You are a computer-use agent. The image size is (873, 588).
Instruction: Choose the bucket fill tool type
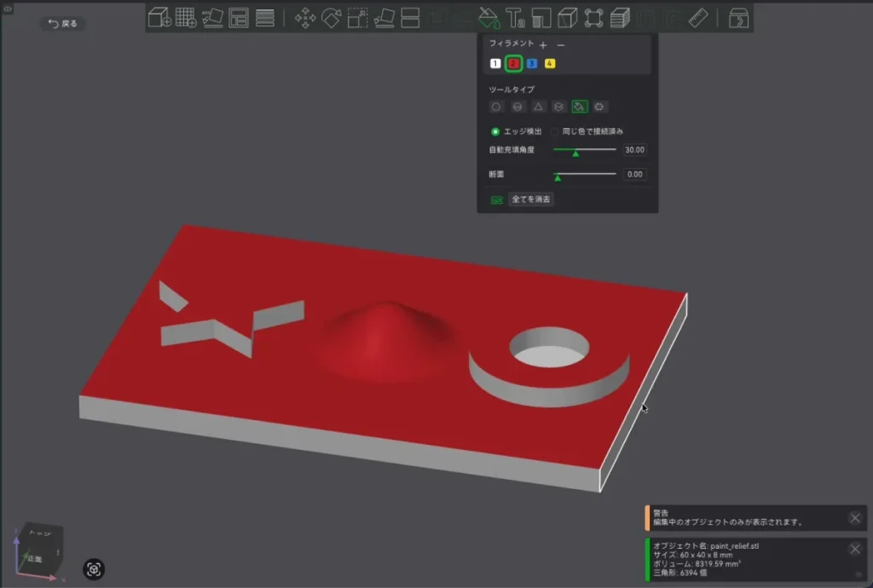(x=580, y=107)
